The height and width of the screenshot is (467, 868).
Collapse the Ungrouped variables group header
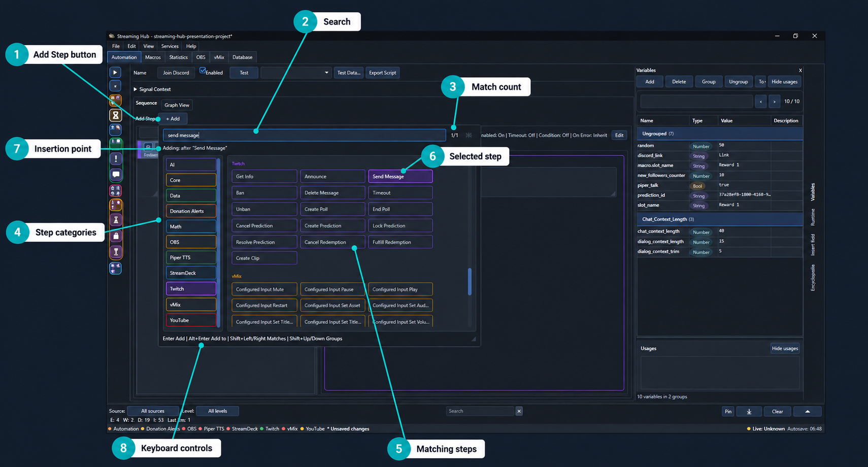click(720, 134)
